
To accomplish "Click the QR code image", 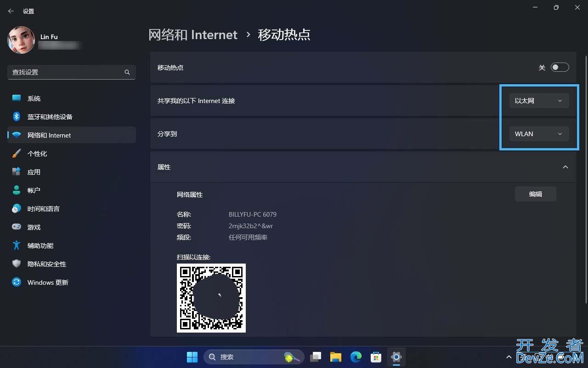I will tap(211, 298).
